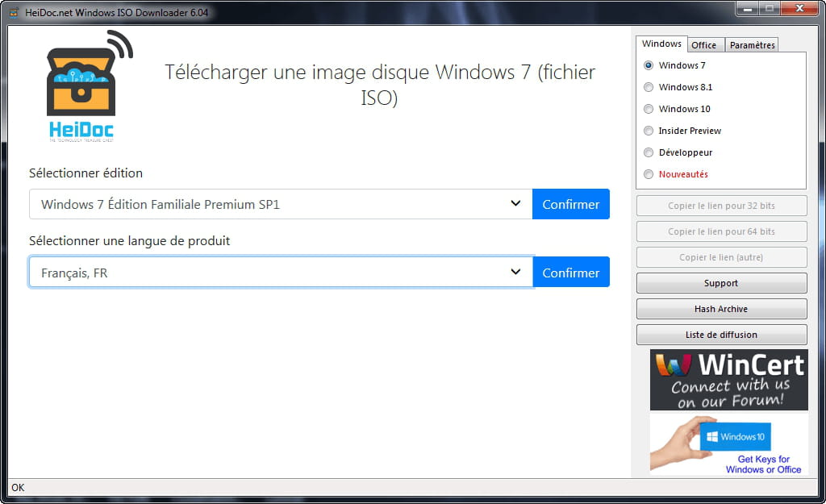
Task: Click the Liste de diffusion button
Action: (x=722, y=335)
